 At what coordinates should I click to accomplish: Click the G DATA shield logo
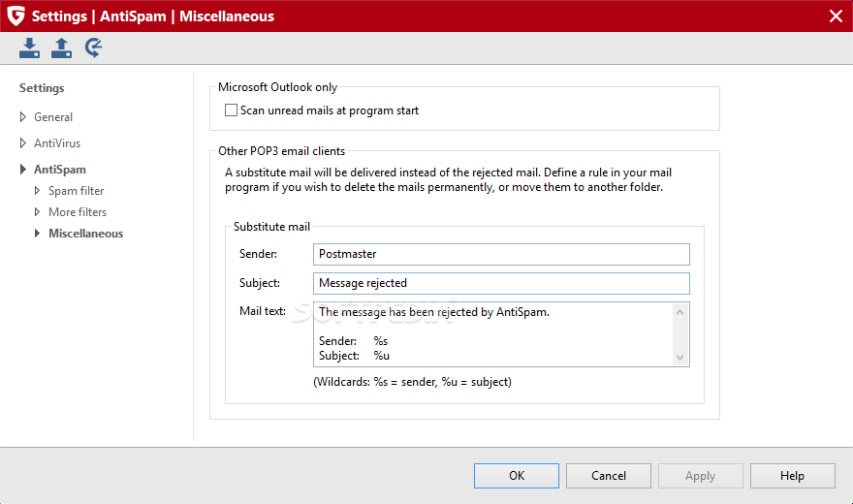pyautogui.click(x=16, y=16)
